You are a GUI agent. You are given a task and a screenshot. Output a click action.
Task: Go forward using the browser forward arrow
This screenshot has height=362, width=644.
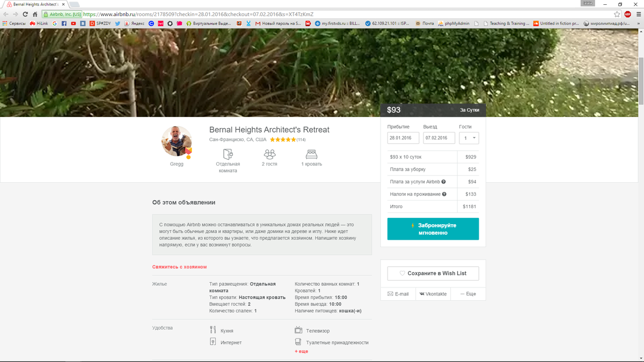point(15,14)
